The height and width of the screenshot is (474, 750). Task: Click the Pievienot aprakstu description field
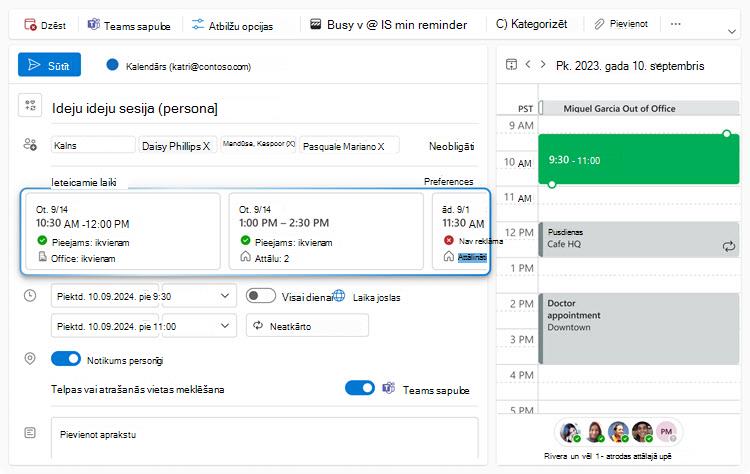pyautogui.click(x=265, y=437)
